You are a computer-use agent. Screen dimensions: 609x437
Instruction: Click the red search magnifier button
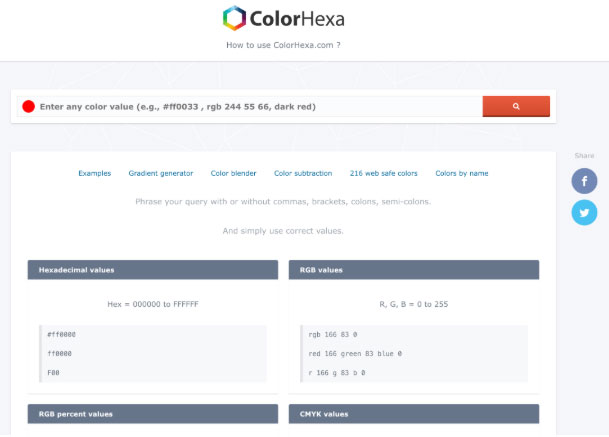coord(516,106)
